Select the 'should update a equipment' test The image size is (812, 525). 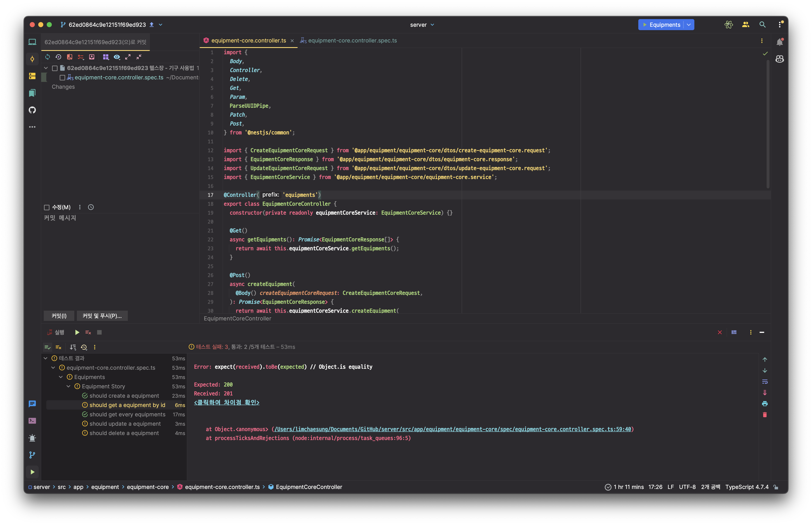pyautogui.click(x=125, y=424)
